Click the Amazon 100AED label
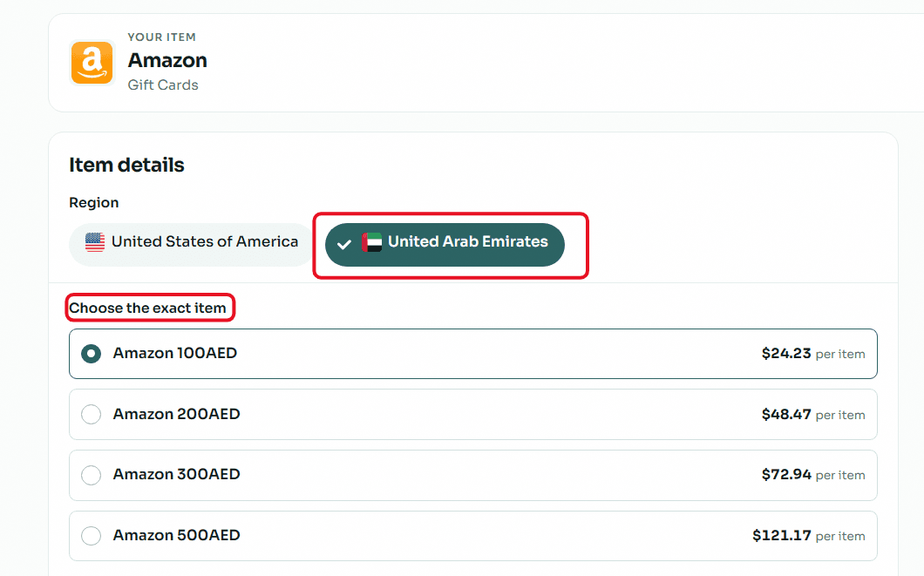 tap(175, 353)
